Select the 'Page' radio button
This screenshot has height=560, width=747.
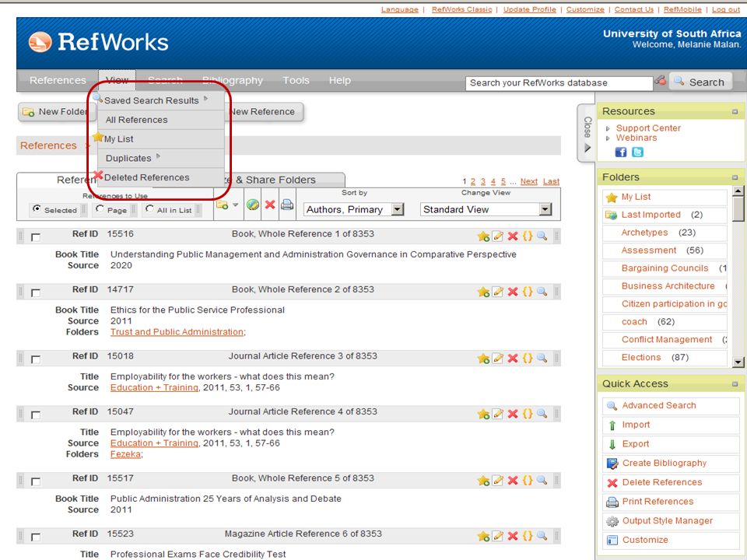pyautogui.click(x=100, y=209)
